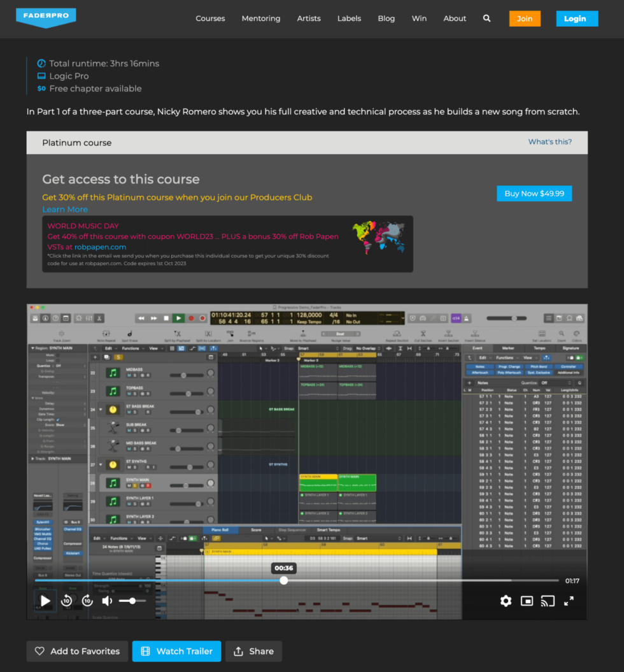Click the orange Join button

click(525, 18)
